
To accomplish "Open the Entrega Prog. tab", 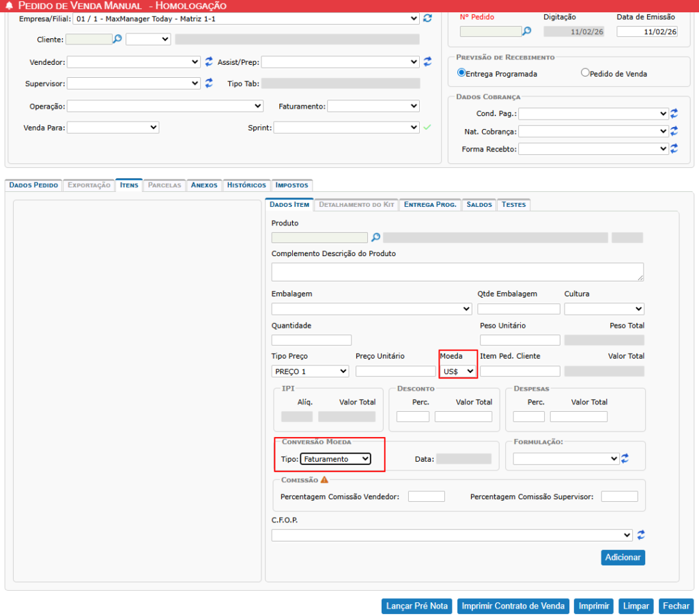I will 429,204.
